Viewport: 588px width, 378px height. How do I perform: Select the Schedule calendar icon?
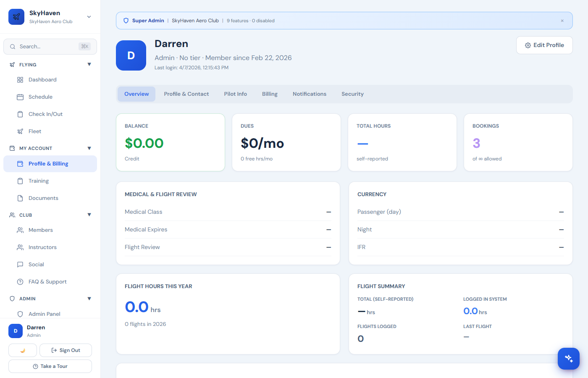coord(20,97)
